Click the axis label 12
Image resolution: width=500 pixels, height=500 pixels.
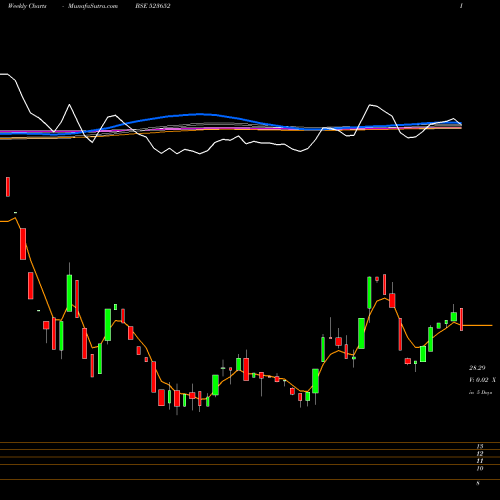480,454
